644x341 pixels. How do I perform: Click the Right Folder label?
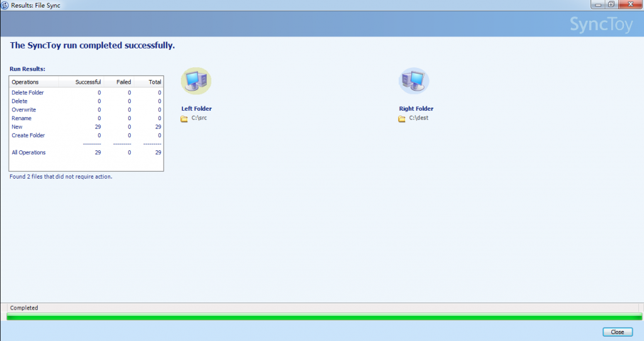click(x=416, y=108)
